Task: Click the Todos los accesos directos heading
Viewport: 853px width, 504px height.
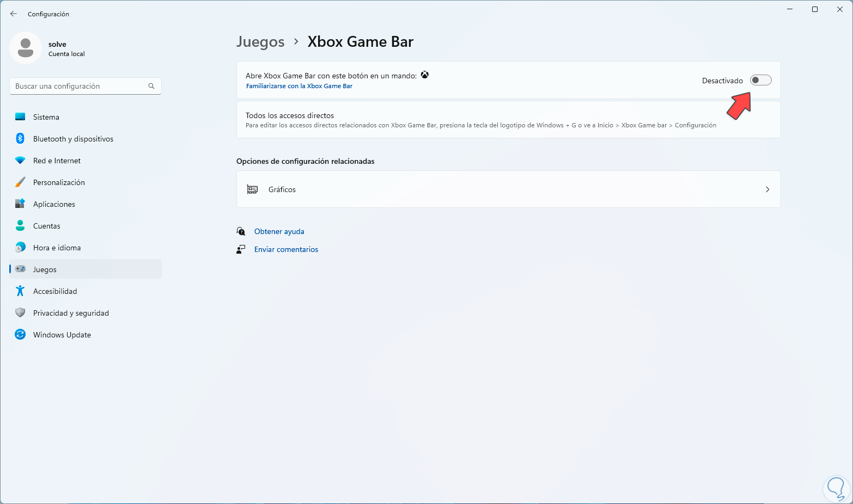Action: tap(290, 115)
